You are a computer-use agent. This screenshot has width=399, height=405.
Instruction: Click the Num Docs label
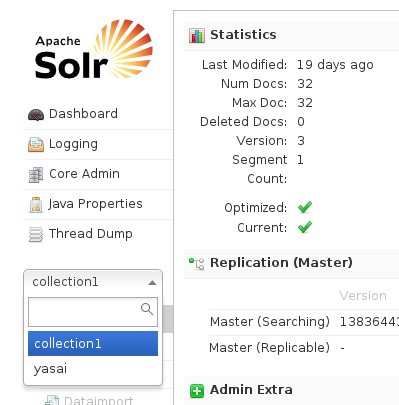[254, 84]
